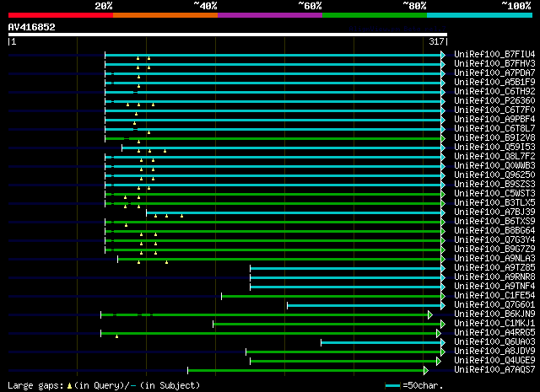Select the UniRef100_B6KJN9 label
Screen dimensions: 540x392
pyautogui.click(x=494, y=314)
